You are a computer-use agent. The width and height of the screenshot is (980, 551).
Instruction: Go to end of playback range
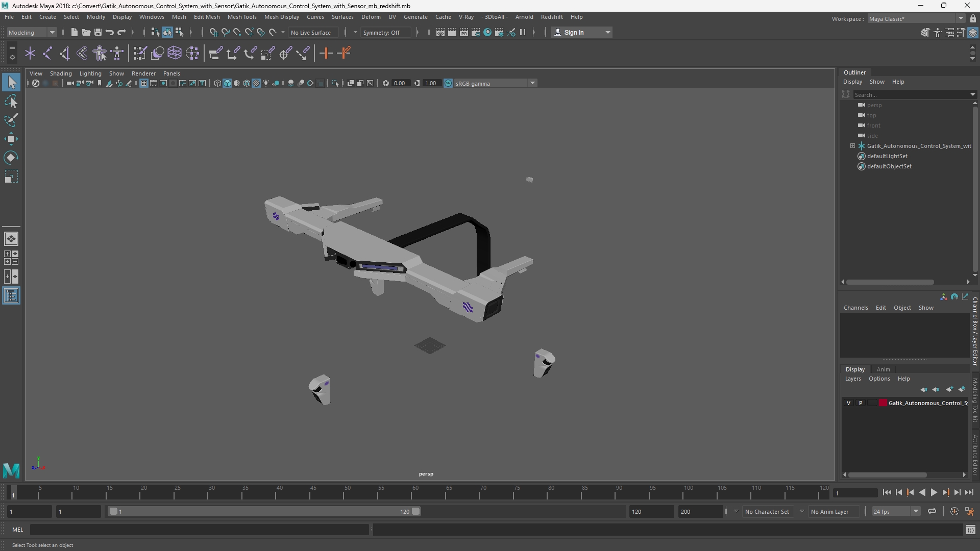tap(969, 493)
